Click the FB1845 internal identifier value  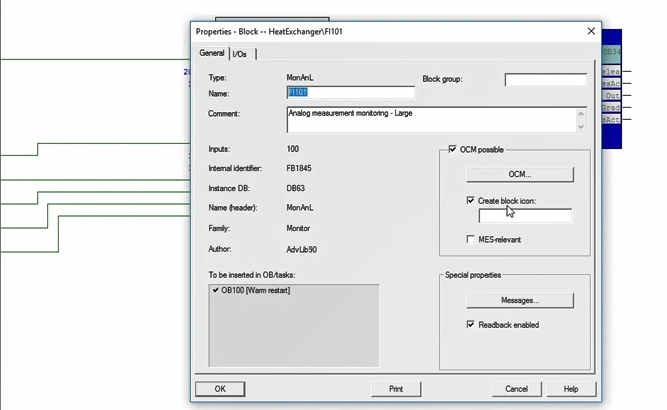click(x=299, y=168)
